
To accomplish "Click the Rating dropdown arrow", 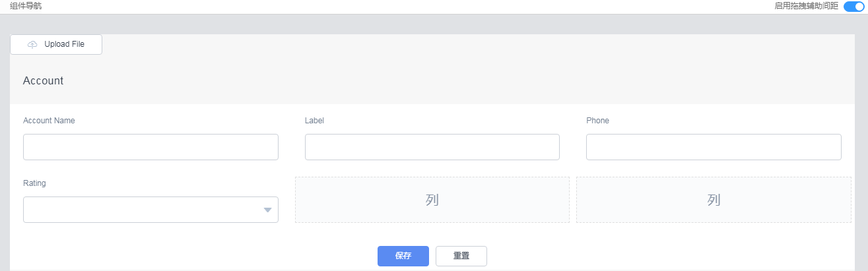I will click(x=267, y=210).
